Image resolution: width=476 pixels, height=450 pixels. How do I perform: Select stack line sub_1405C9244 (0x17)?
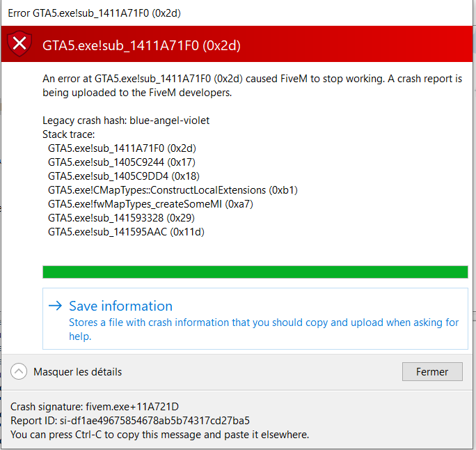(121, 162)
